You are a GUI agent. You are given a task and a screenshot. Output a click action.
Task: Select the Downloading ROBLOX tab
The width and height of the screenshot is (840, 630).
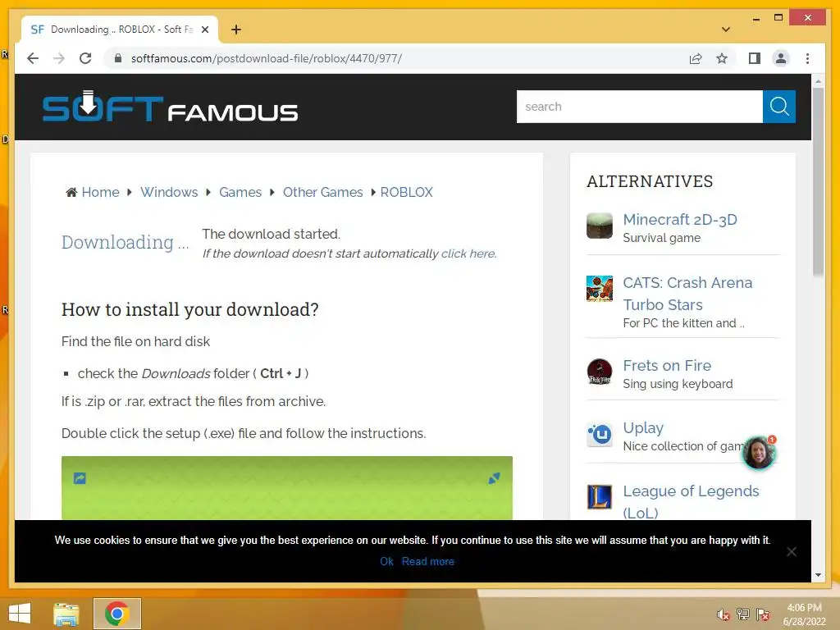[x=119, y=30]
